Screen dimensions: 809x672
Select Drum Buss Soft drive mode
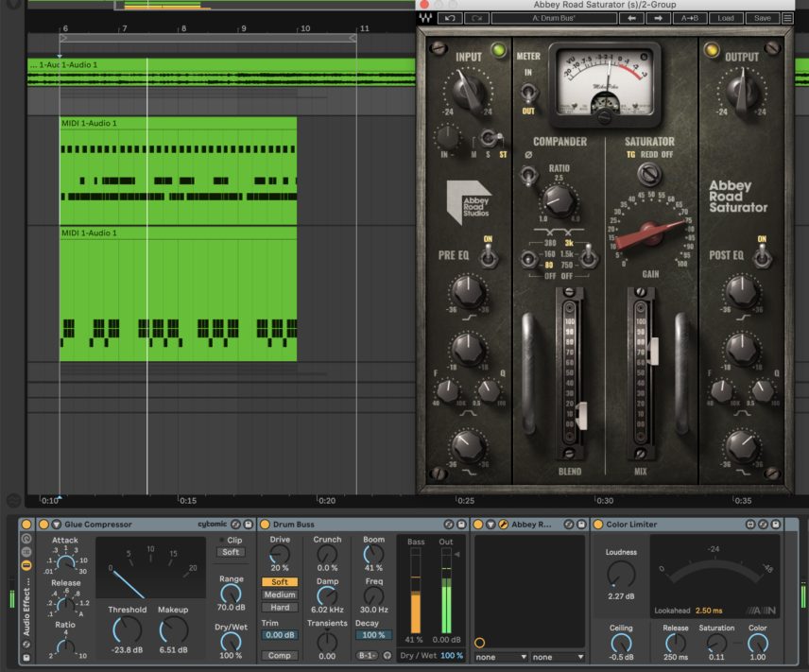[279, 581]
